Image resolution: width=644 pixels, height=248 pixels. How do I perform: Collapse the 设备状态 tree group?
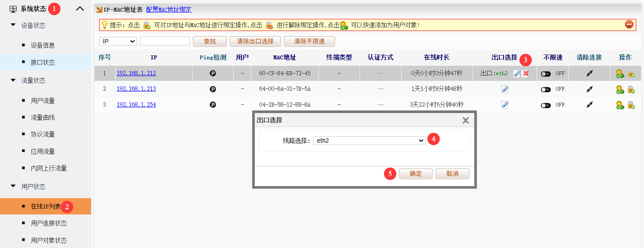[13, 25]
